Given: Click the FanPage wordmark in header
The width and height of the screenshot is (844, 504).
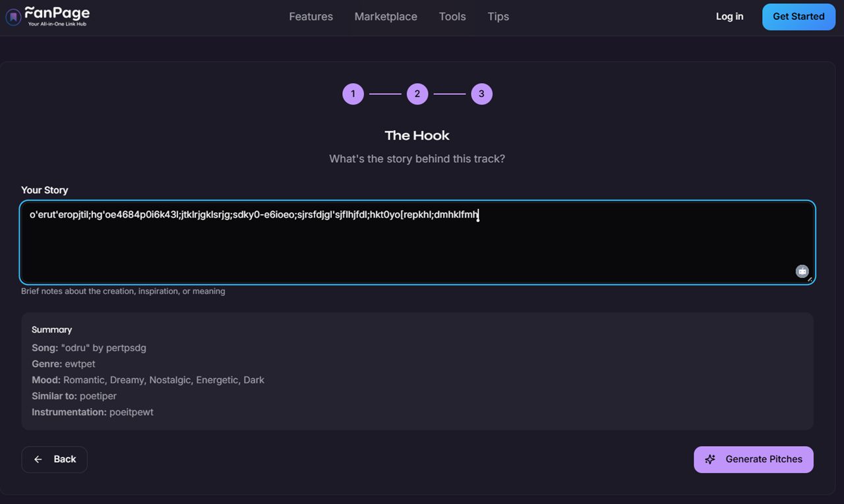Looking at the screenshot, I should (56, 12).
